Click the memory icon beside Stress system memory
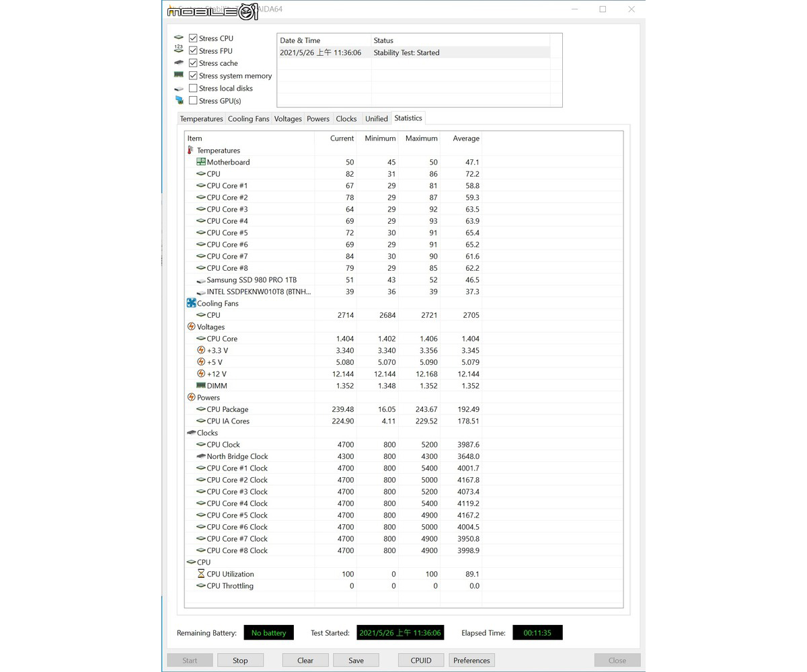Viewport: 807px width, 672px height. [x=179, y=75]
